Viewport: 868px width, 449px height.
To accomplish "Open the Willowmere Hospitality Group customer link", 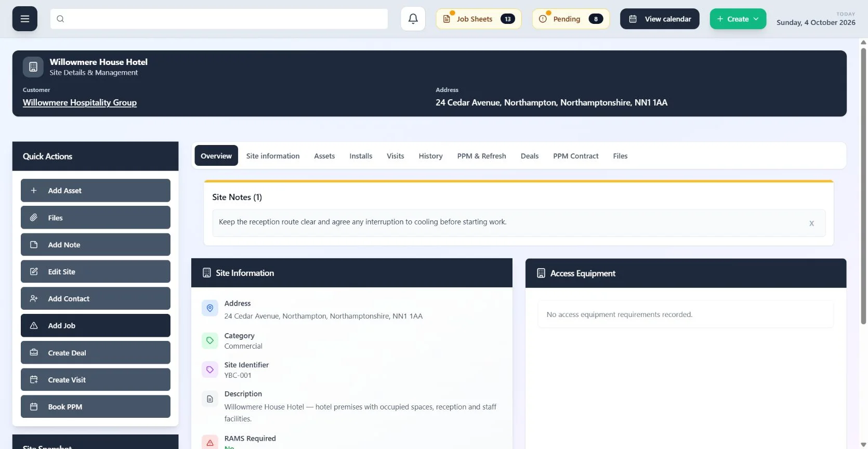I will pyautogui.click(x=80, y=102).
